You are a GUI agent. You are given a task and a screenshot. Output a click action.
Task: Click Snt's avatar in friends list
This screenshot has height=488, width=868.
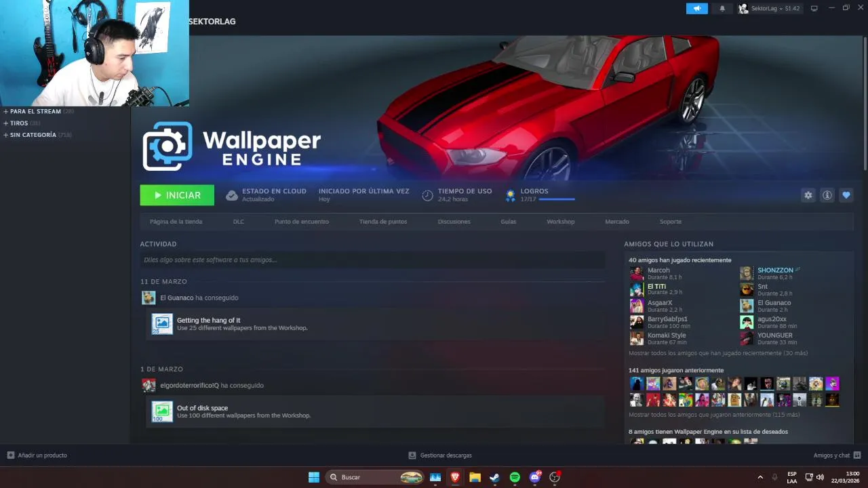click(747, 289)
